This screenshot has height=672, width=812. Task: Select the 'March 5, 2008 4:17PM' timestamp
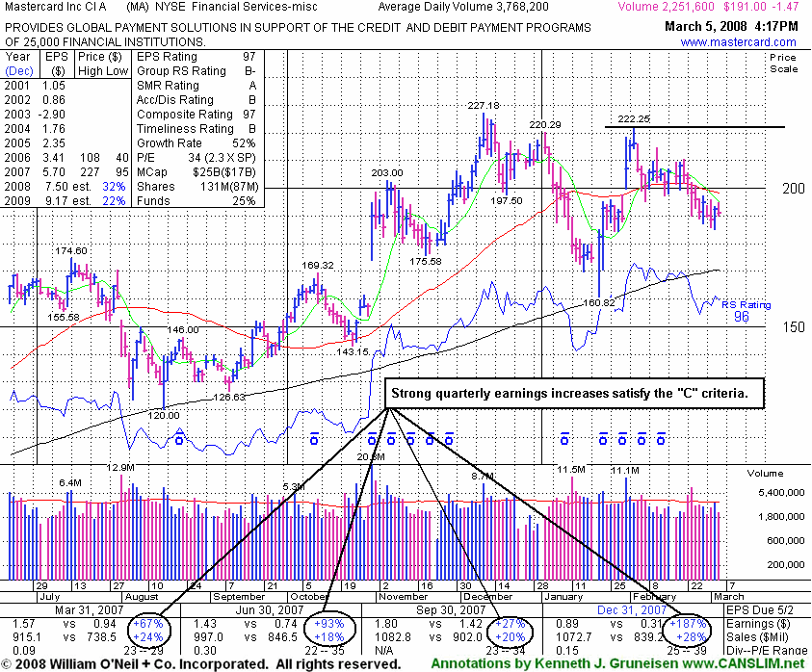[x=732, y=26]
